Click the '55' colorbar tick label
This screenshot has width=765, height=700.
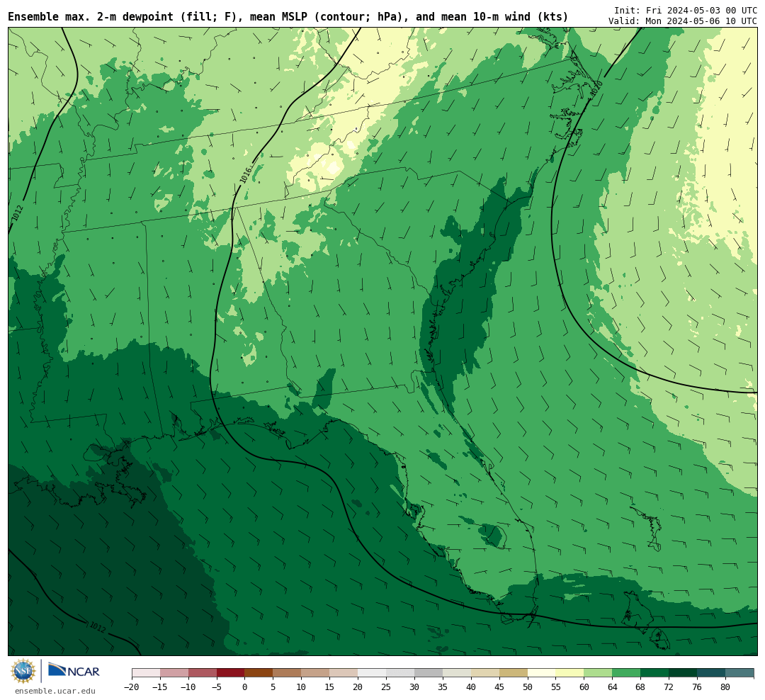tap(556, 687)
